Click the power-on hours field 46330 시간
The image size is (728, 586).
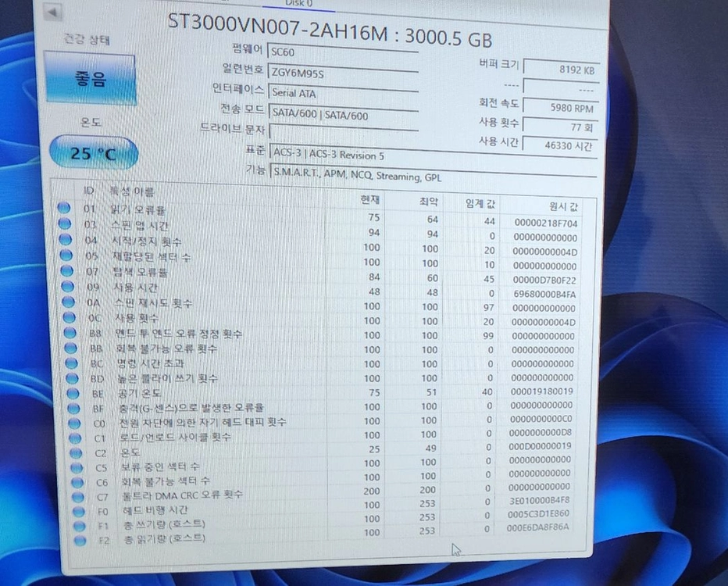pos(560,146)
